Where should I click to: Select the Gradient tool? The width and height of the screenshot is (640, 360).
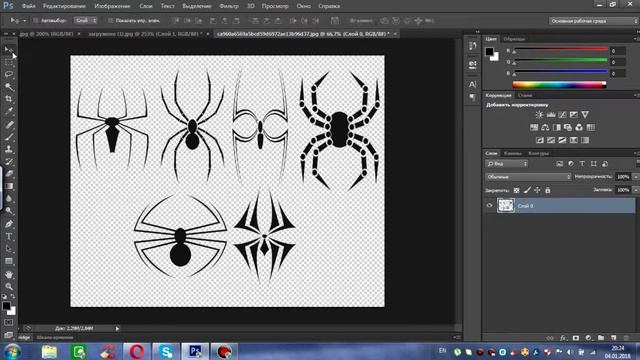(x=9, y=186)
